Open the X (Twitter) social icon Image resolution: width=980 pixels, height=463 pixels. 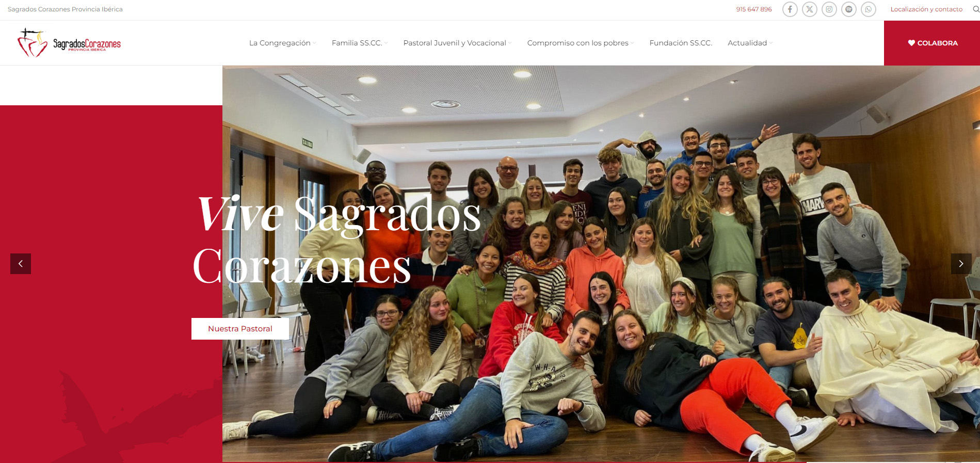(809, 9)
